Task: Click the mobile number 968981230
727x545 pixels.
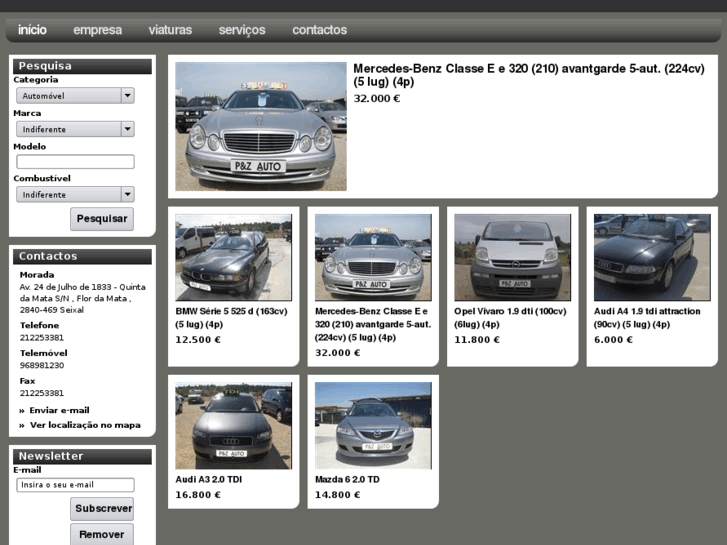Action: 42,365
